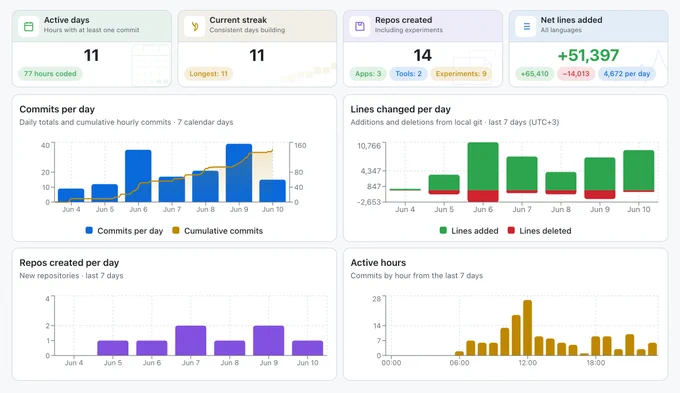Image resolution: width=680 pixels, height=393 pixels.
Task: Select Jun 6 green bar in Lines changed chart
Action: pyautogui.click(x=483, y=166)
